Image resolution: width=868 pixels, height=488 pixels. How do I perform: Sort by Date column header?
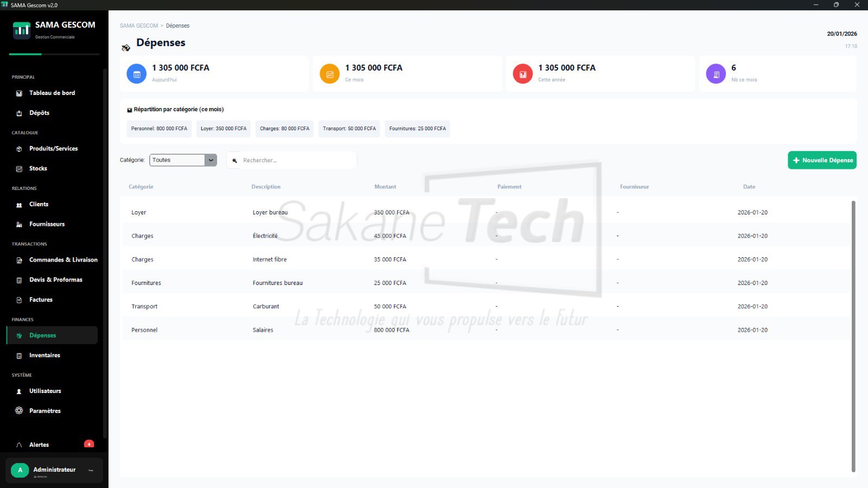coord(749,187)
